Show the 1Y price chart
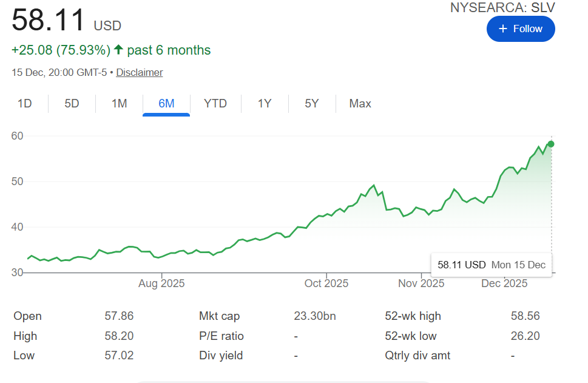Screen dimensions: 588x383 pos(265,104)
